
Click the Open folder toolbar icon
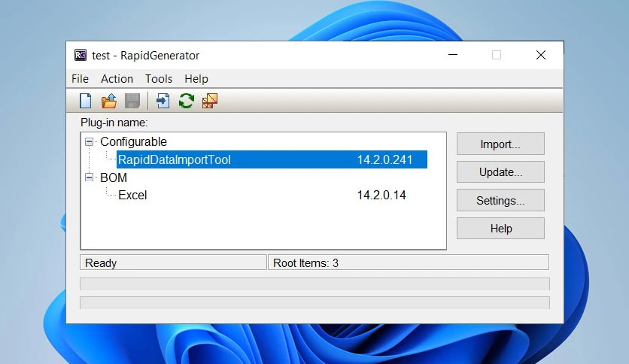click(x=108, y=101)
